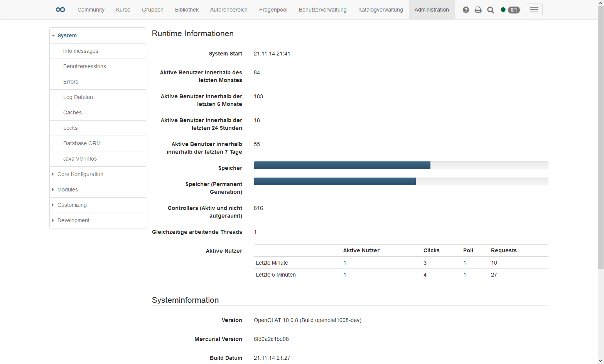Click the Controllers count 816
Screen dimensions: 604x364
258,208
